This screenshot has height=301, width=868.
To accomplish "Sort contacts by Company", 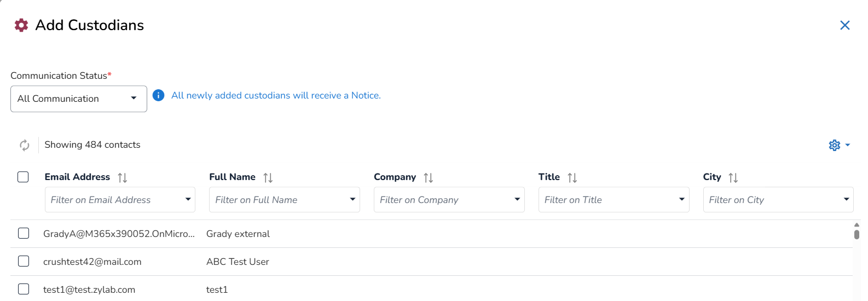I will coord(429,177).
